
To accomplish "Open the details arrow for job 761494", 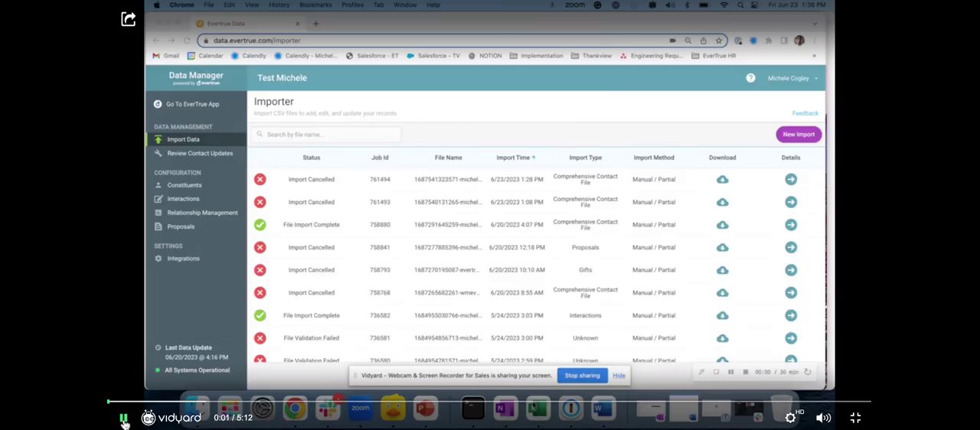I will coord(791,179).
